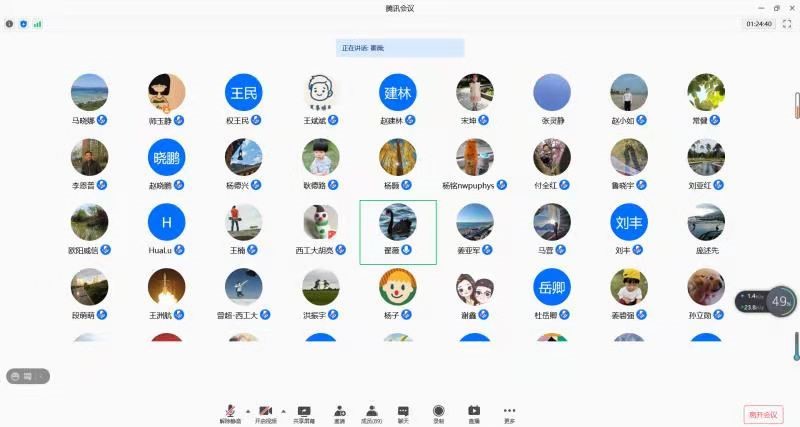This screenshot has width=800, height=427.
Task: Click the red 离开会议 leave button
Action: tap(764, 413)
